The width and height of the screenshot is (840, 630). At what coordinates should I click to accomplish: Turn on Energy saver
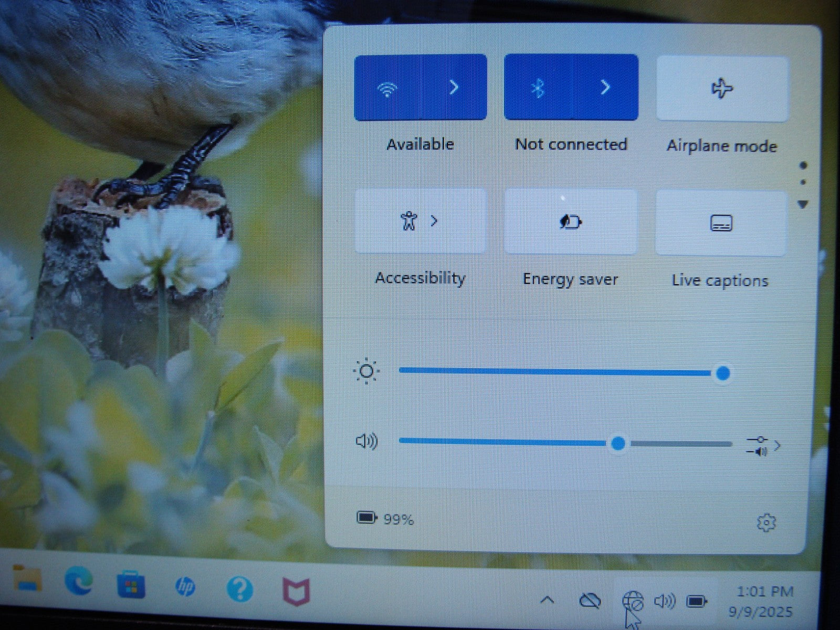(571, 222)
